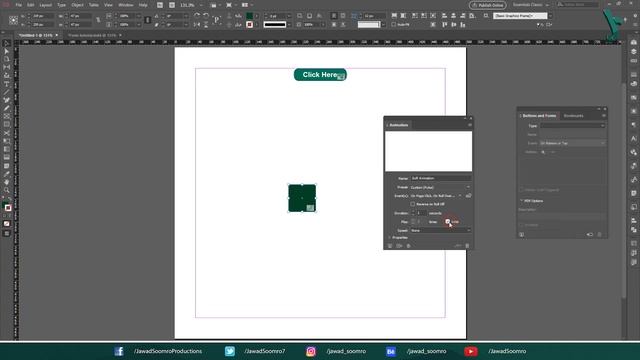Open the zoom level dropdown
Viewport: 640px width, 360px height.
coord(201,5)
